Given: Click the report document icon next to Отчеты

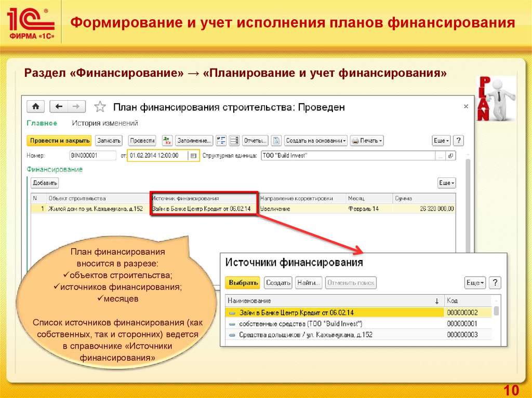Looking at the screenshot, I should point(276,141).
